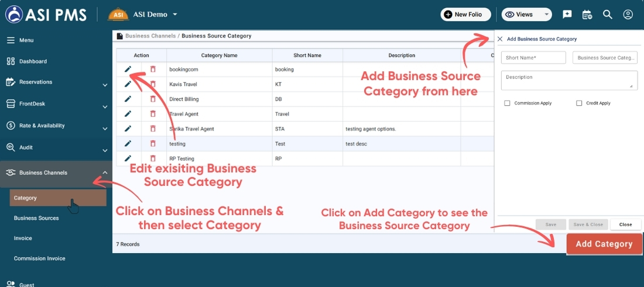The height and width of the screenshot is (287, 644).
Task: Open the user profile icon
Action: 628,15
